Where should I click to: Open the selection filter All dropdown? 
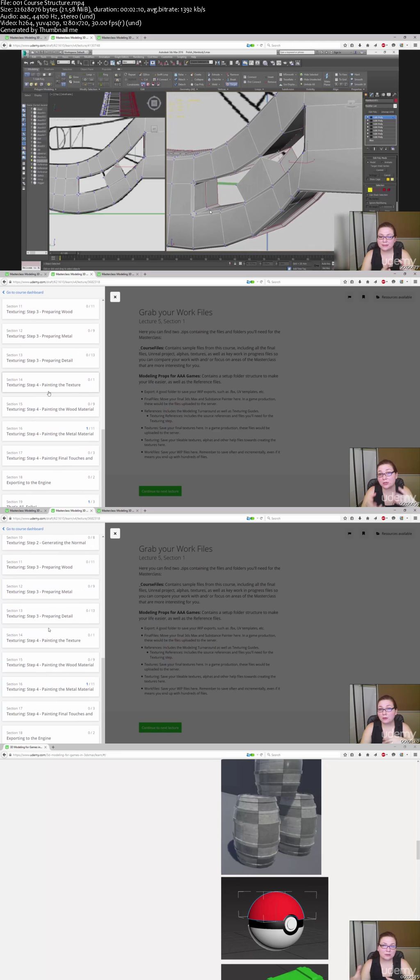coord(64,62)
